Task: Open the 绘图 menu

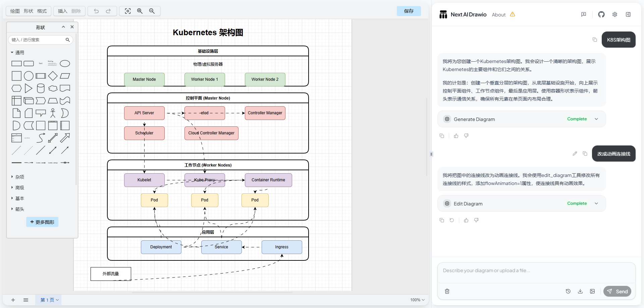Action: (15, 11)
